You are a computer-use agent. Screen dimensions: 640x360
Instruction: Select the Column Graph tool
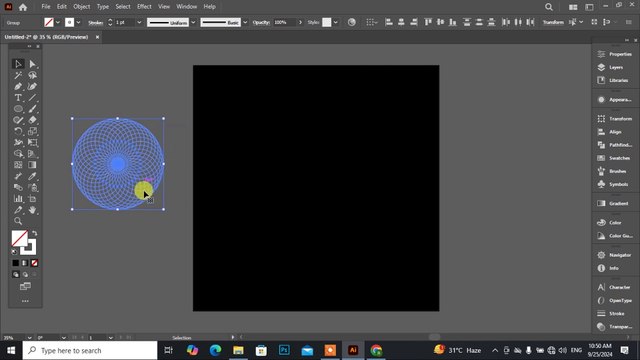18,199
